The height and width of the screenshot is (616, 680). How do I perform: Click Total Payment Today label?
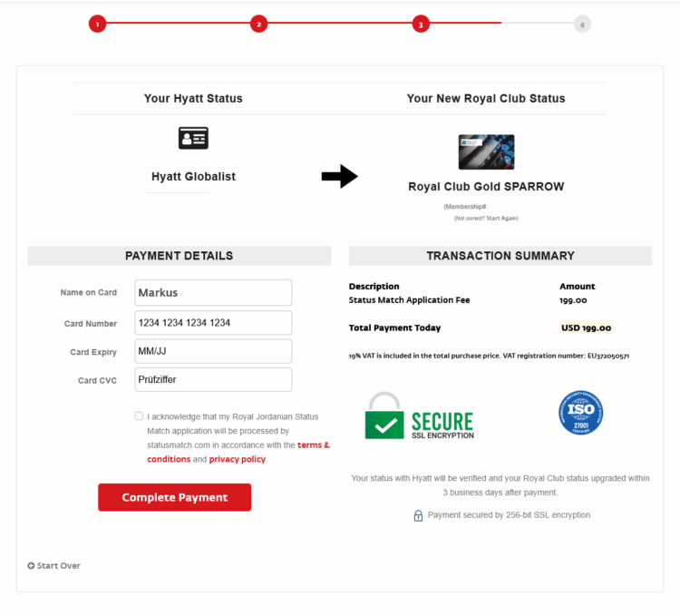point(394,328)
